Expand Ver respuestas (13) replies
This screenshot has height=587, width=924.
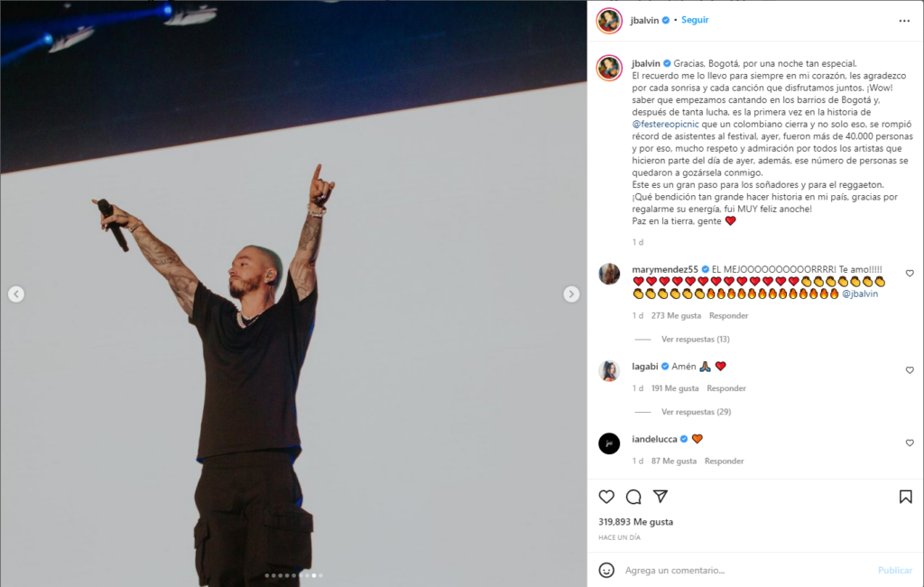pos(696,340)
